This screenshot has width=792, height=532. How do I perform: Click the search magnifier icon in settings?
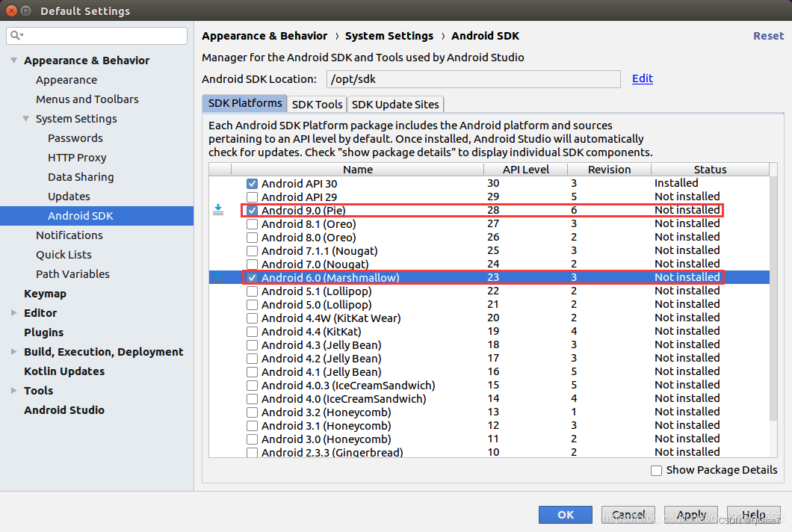[16, 35]
